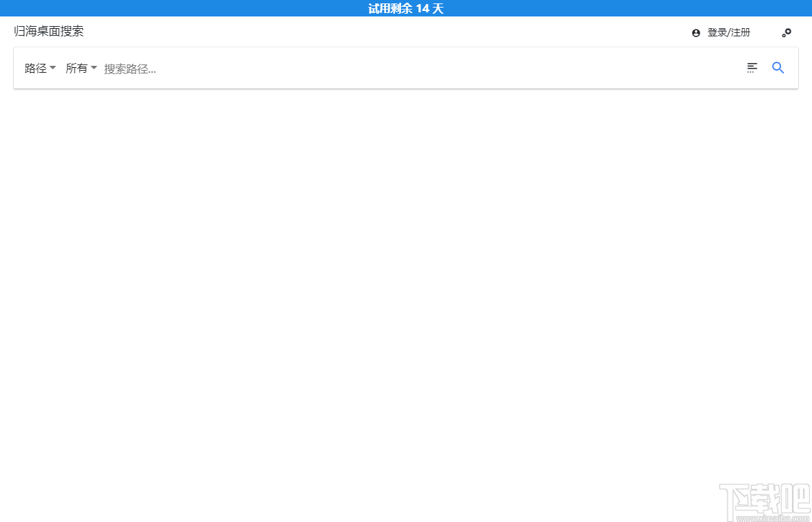This screenshot has height=522, width=812.
Task: Click the 试用剩余 14 天 trial banner
Action: (x=406, y=8)
